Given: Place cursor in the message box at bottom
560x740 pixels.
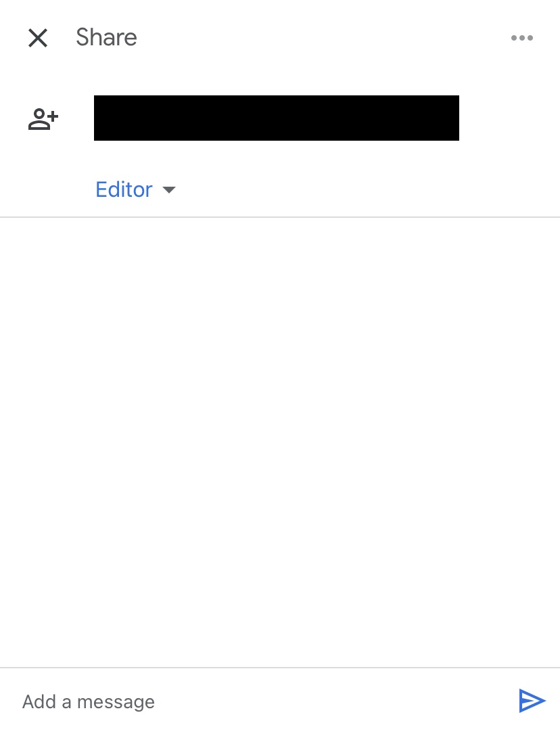Looking at the screenshot, I should tap(264, 701).
